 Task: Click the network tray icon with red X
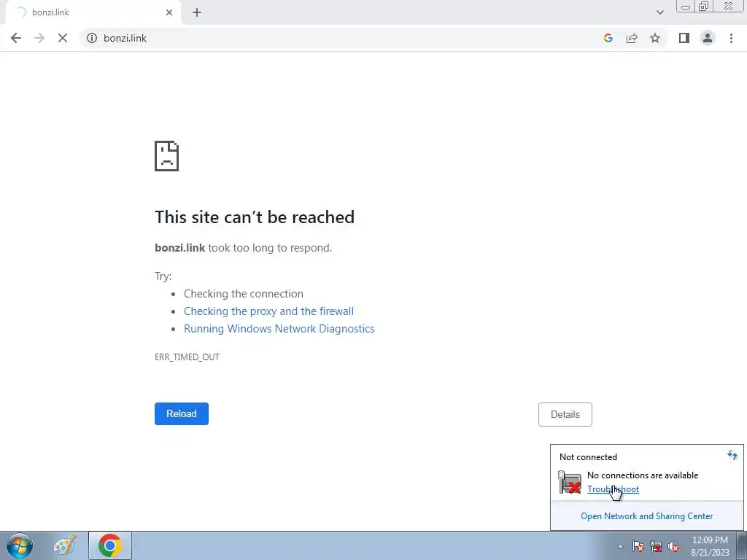coord(656,546)
